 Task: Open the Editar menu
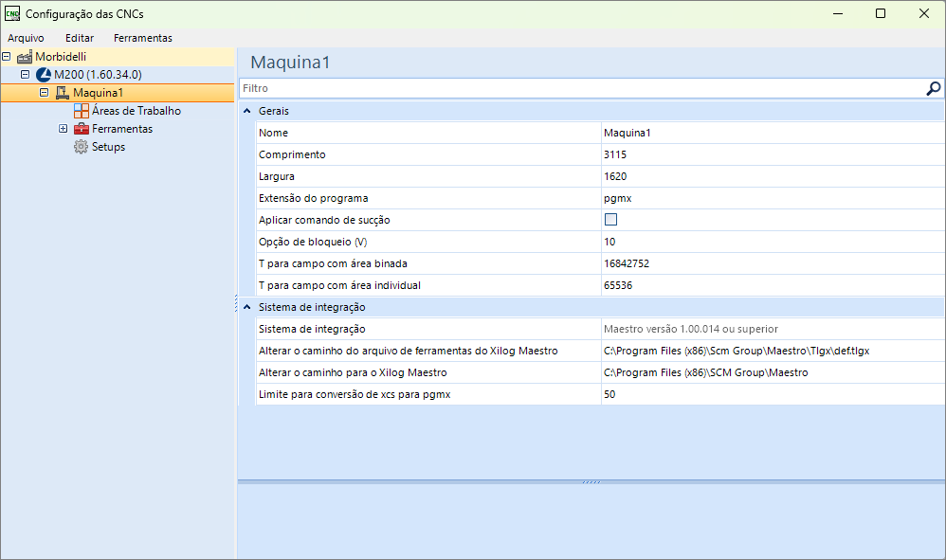click(x=80, y=38)
